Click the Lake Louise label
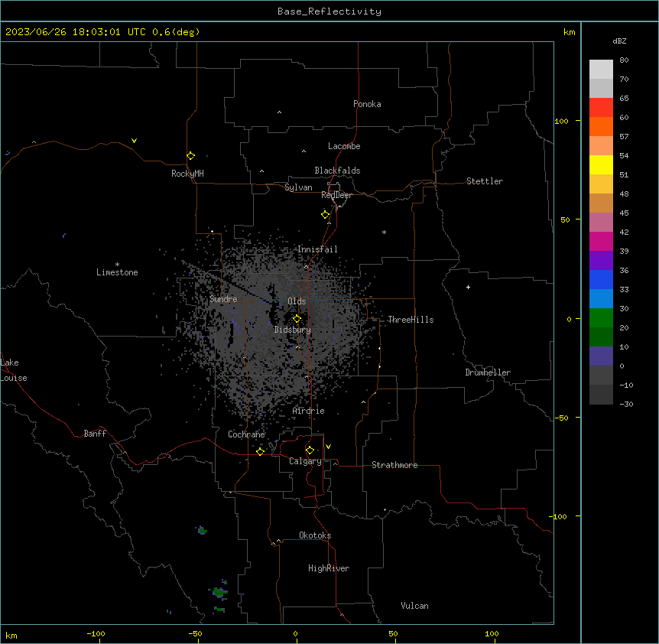The width and height of the screenshot is (659, 644). [14, 370]
